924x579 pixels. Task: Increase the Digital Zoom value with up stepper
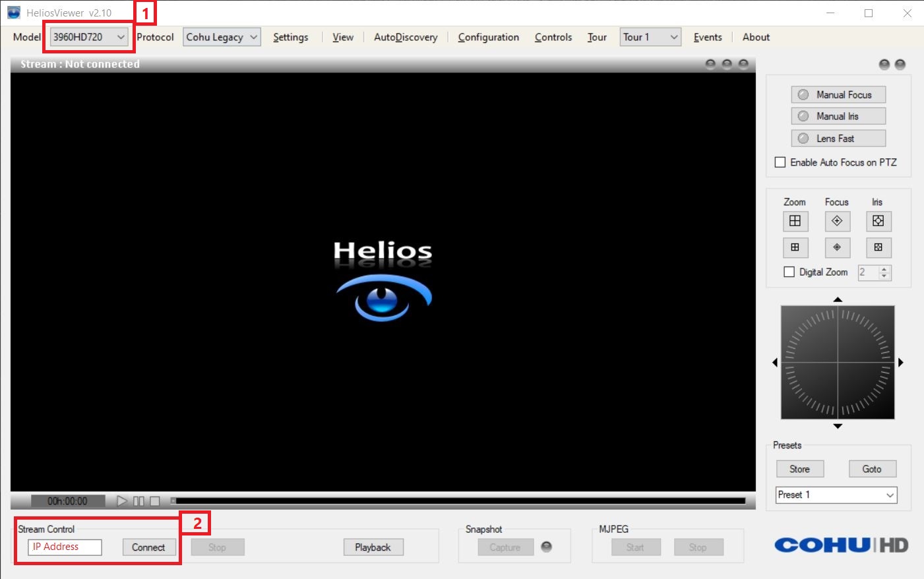point(884,268)
